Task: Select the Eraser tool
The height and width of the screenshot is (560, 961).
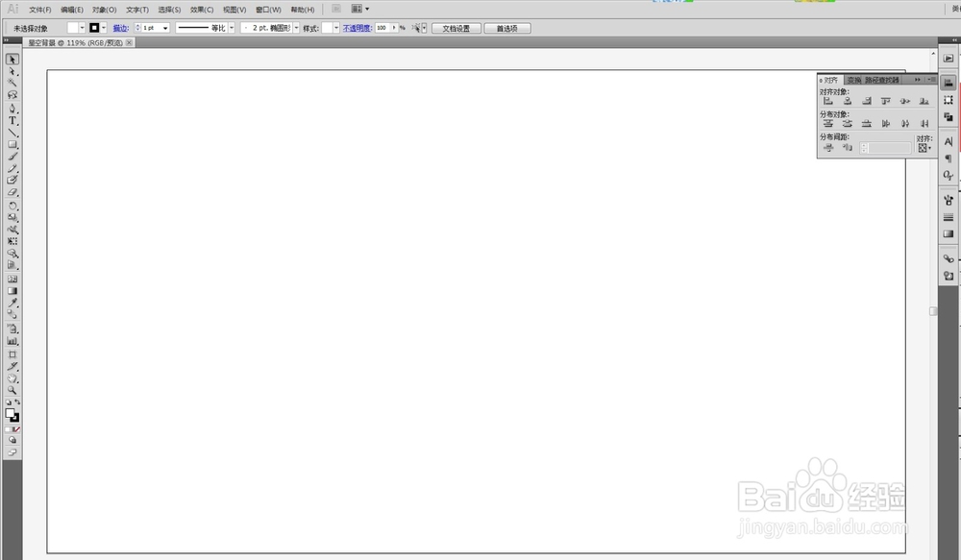Action: click(12, 192)
